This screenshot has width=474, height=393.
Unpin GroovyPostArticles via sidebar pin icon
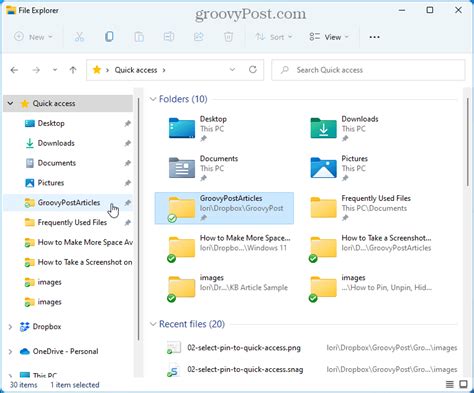pyautogui.click(x=127, y=203)
